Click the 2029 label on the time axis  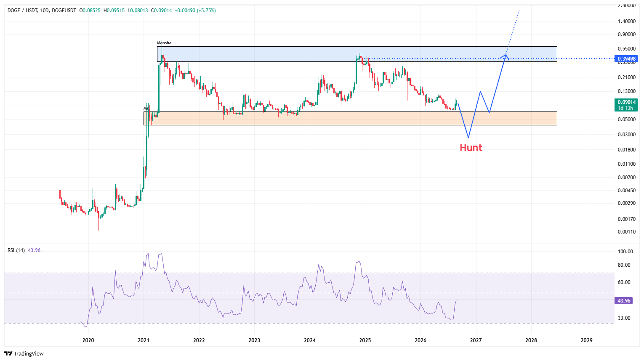587,340
